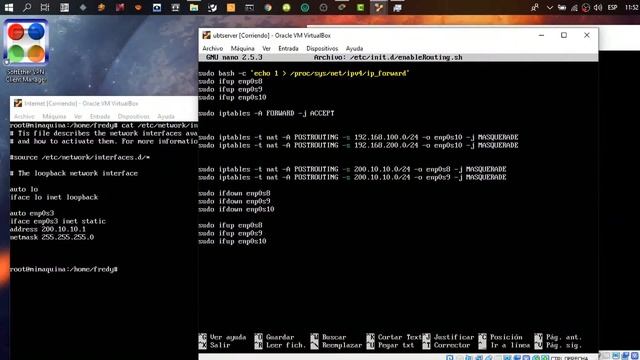Image resolution: width=640 pixels, height=360 pixels.
Task: Open Entrada menu in ubtserver window
Action: click(288, 49)
